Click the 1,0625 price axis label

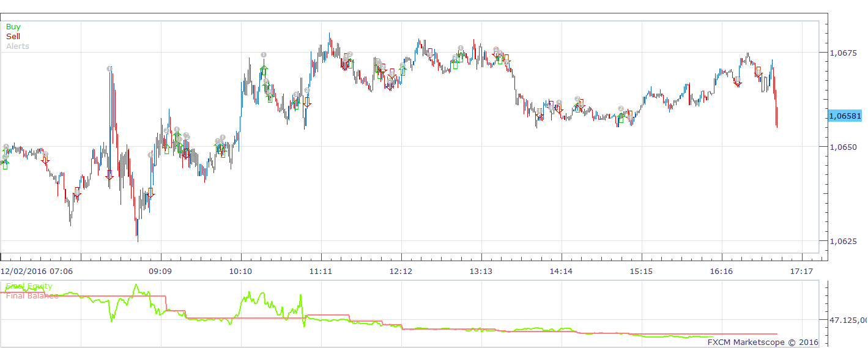(842, 242)
